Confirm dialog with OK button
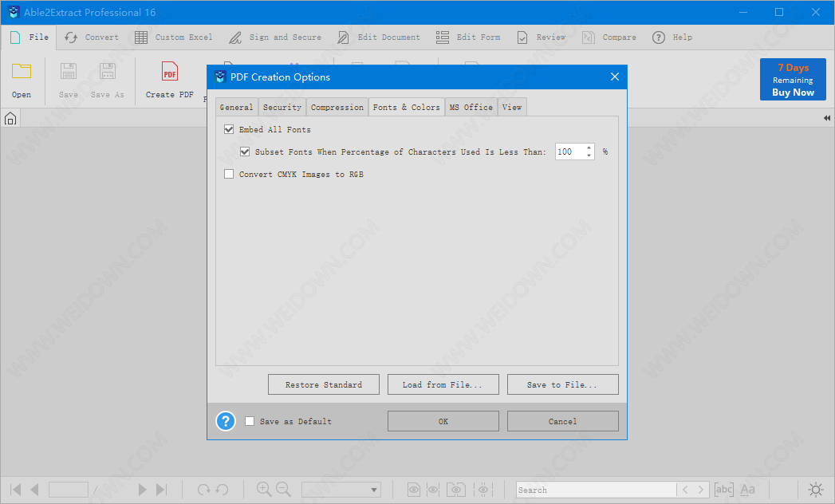The image size is (835, 504). coord(443,421)
